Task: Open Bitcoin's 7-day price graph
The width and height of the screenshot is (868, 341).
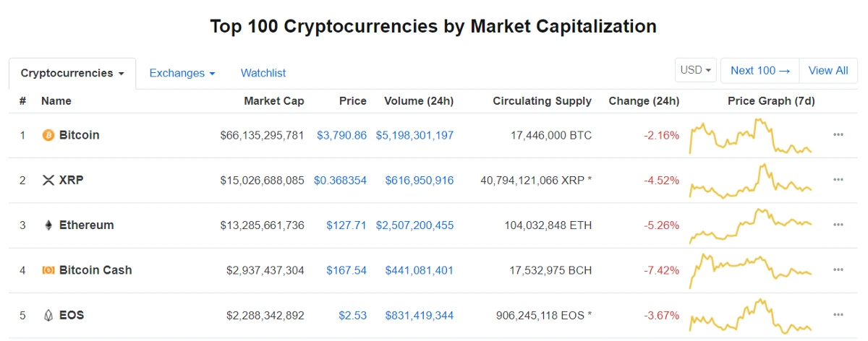Action: coord(750,137)
